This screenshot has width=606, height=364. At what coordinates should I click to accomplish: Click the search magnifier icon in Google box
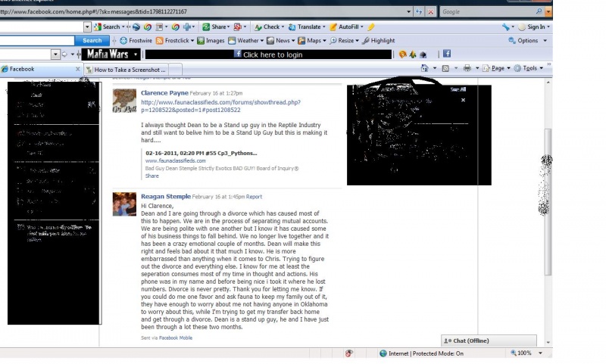click(539, 11)
